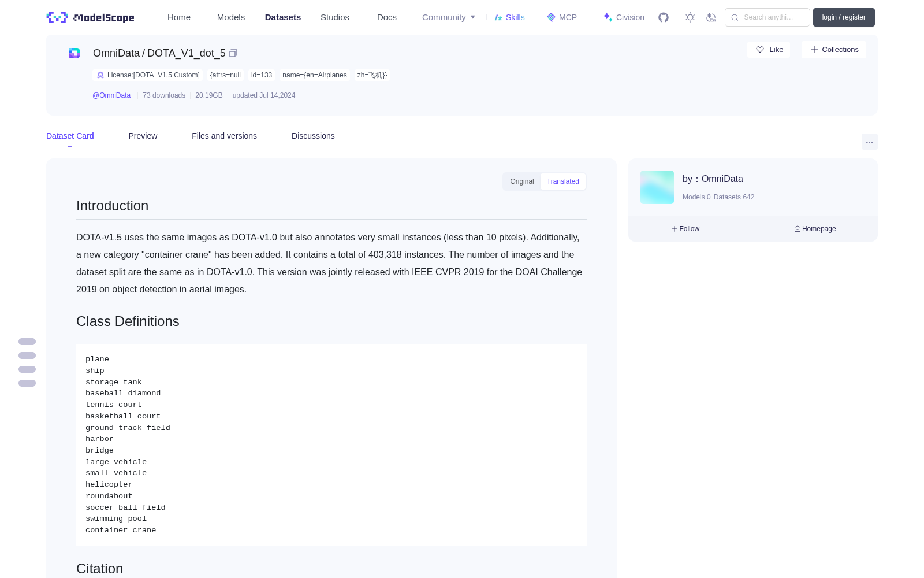Screen dimensions: 924x578
Task: Click the 73 downloads text
Action: coord(164,95)
